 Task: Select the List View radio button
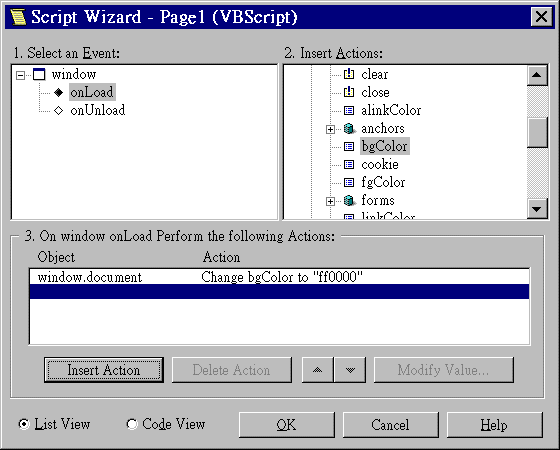point(24,424)
